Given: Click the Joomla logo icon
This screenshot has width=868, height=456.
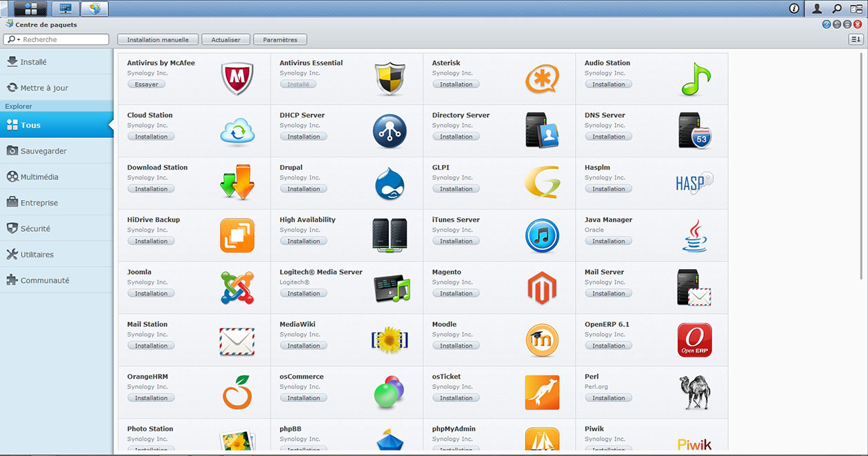Looking at the screenshot, I should click(x=237, y=288).
